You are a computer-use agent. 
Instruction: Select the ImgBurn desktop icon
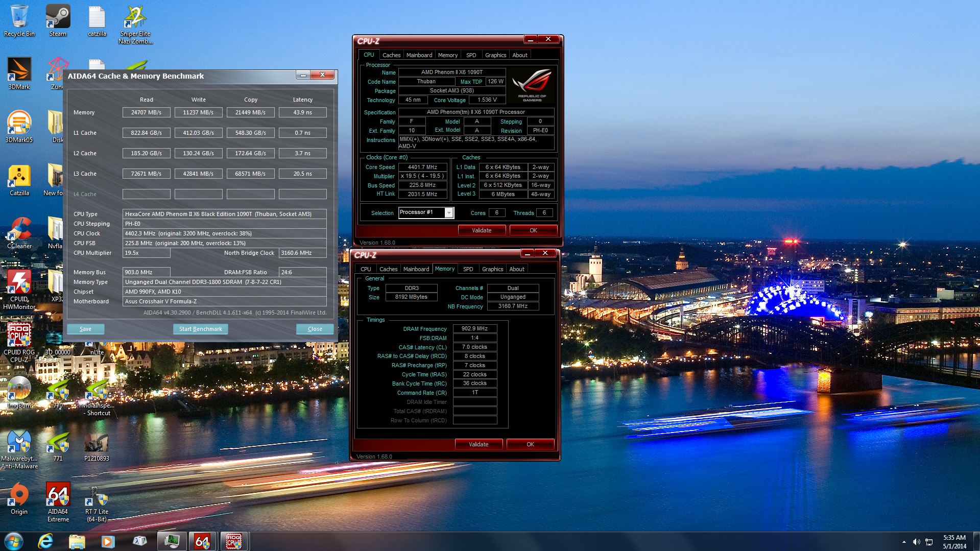tap(19, 393)
